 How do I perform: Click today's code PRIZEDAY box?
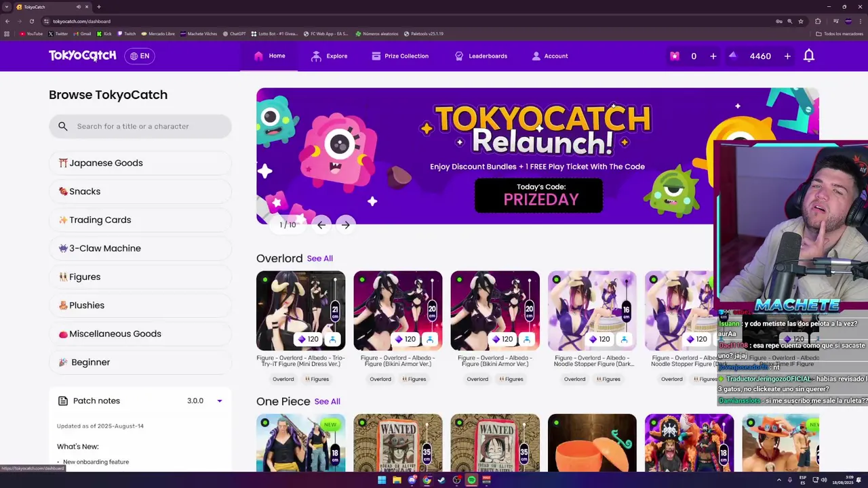coord(538,195)
